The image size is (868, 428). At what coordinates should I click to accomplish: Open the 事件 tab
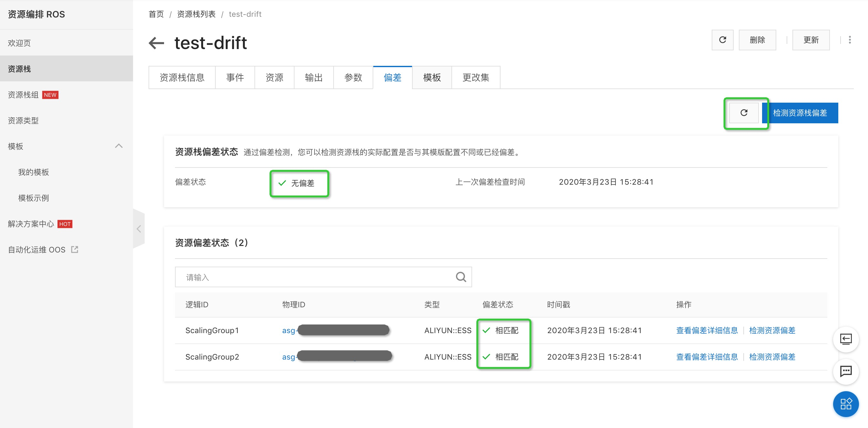(x=235, y=77)
